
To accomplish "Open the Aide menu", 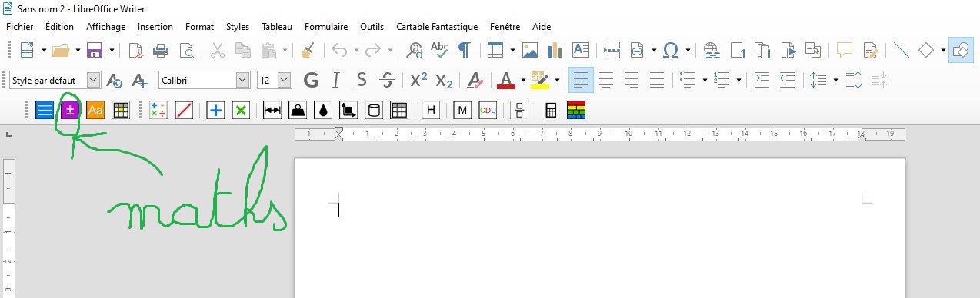I will [x=542, y=27].
